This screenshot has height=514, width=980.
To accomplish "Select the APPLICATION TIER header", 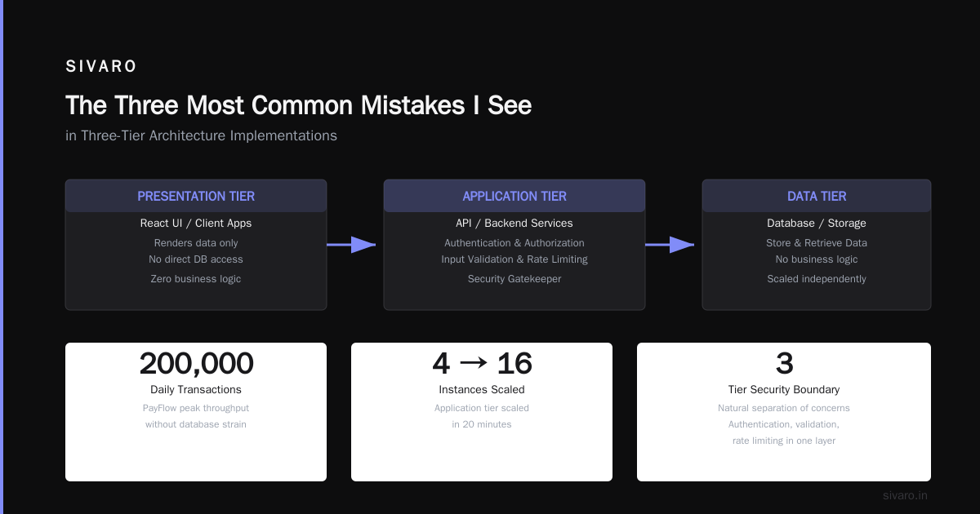I will click(x=514, y=196).
